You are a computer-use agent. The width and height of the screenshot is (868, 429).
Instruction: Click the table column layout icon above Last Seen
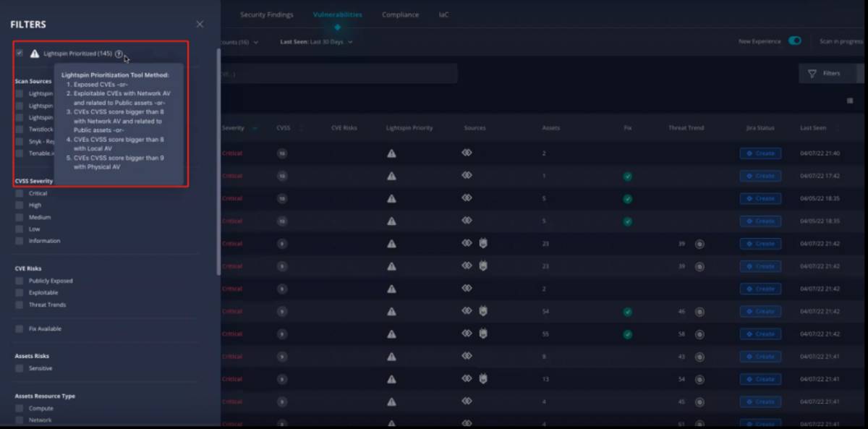coord(849,101)
